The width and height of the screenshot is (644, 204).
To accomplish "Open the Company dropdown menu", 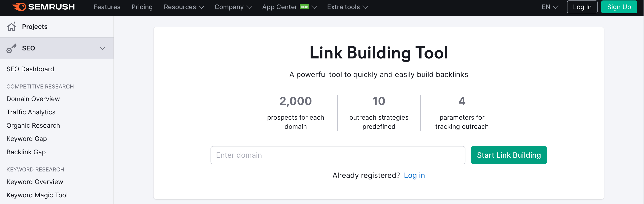I will tap(233, 7).
